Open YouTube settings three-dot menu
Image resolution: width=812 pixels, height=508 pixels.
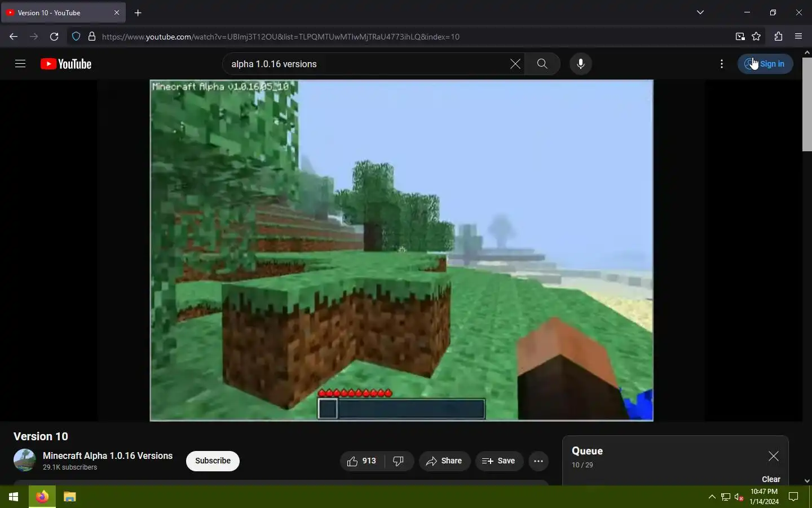tap(722, 64)
